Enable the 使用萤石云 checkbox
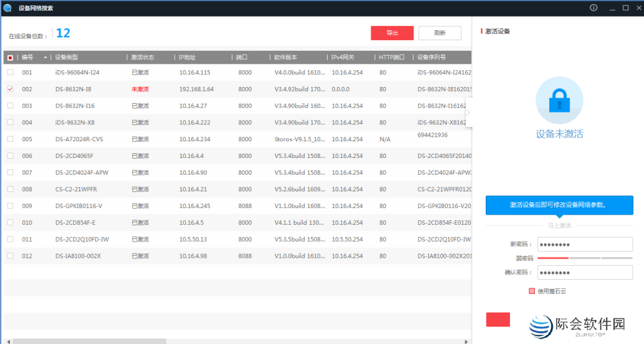 [x=531, y=290]
